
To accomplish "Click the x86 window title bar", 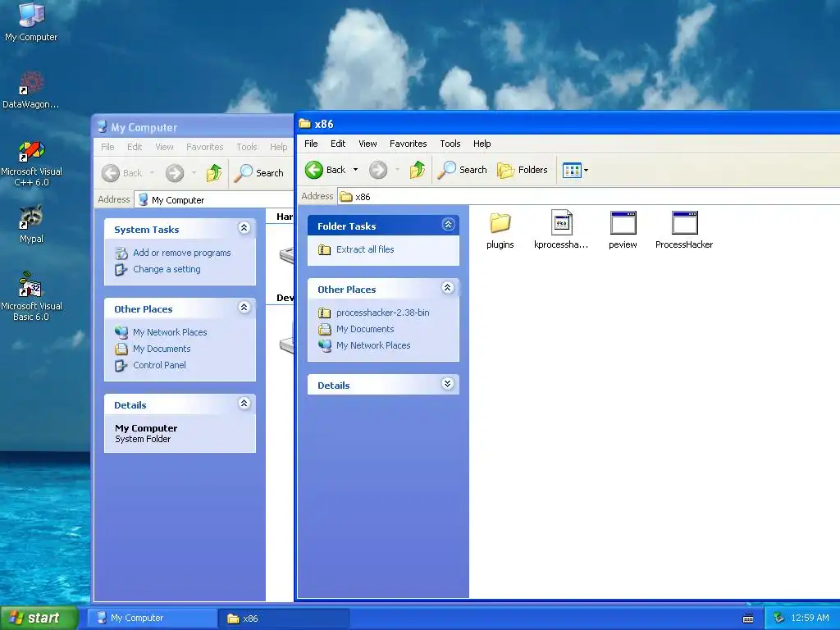I will pos(568,124).
